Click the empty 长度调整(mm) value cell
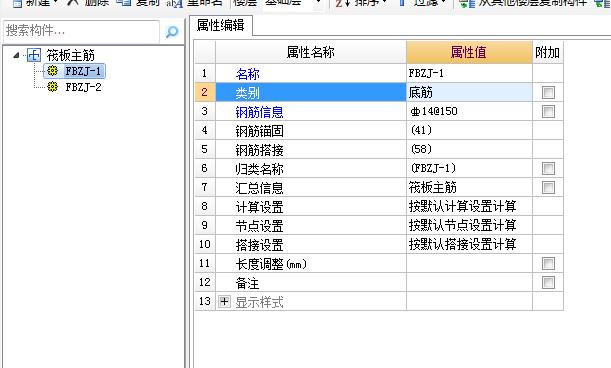The image size is (611, 368). tap(469, 264)
